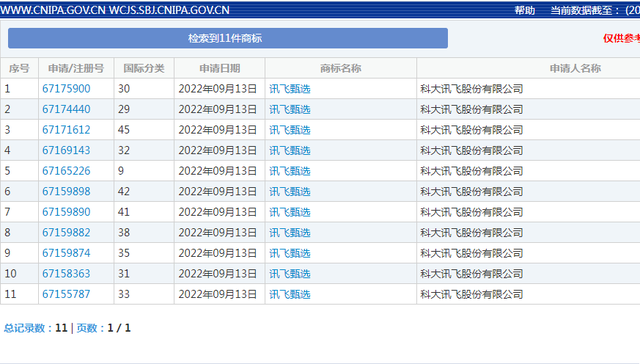Open 讯飞甄选 trademark in row 8

coord(290,232)
